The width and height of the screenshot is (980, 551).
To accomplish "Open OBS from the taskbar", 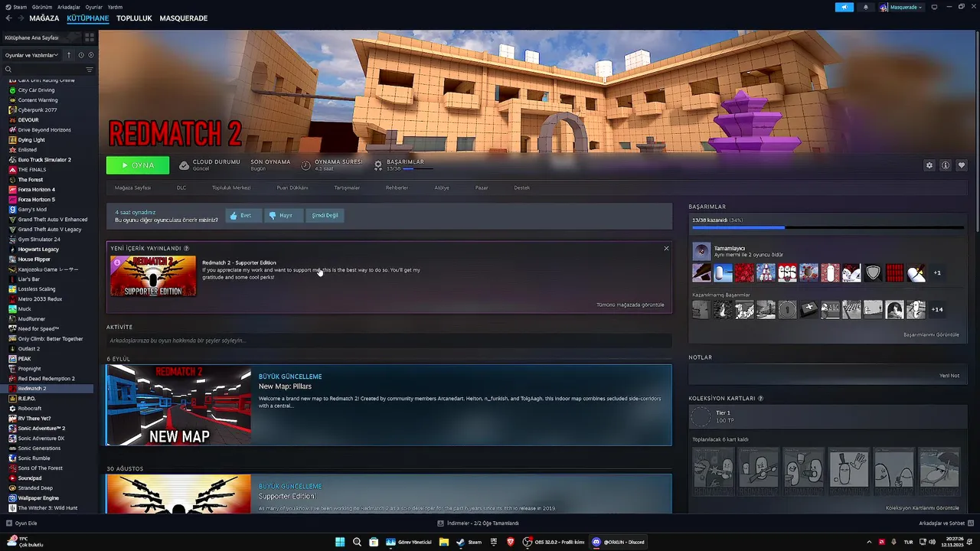I will click(553, 542).
